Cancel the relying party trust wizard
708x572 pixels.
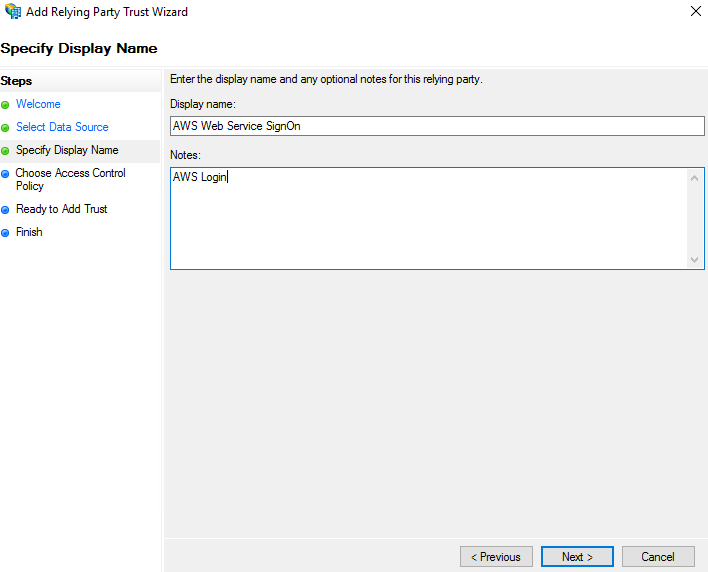(657, 557)
